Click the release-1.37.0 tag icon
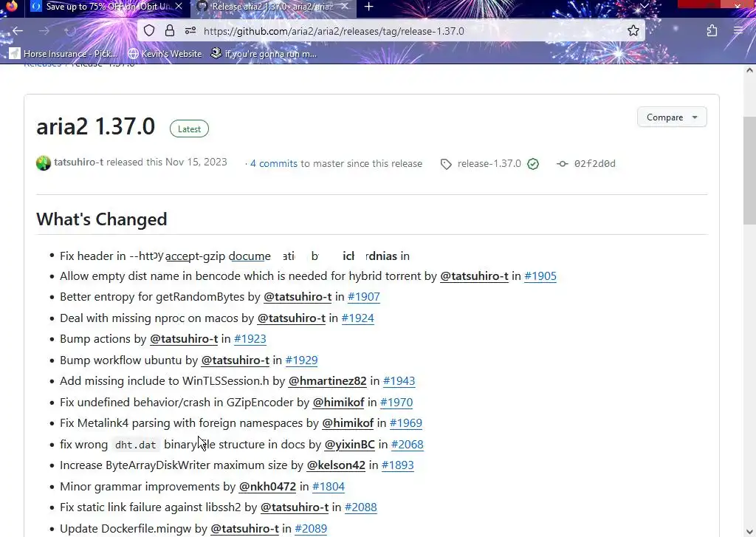Image resolution: width=756 pixels, height=537 pixels. click(x=446, y=164)
